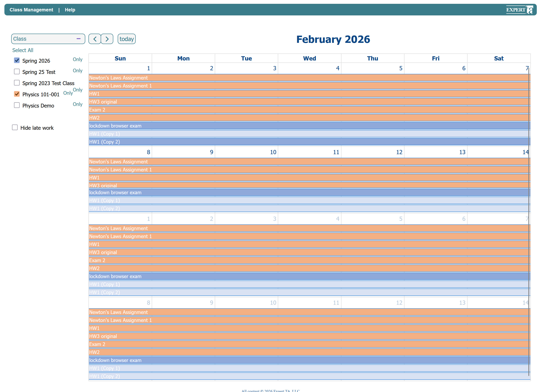Image resolution: width=560 pixels, height=392 pixels.
Task: Check the Hide late work option
Action: [x=15, y=127]
